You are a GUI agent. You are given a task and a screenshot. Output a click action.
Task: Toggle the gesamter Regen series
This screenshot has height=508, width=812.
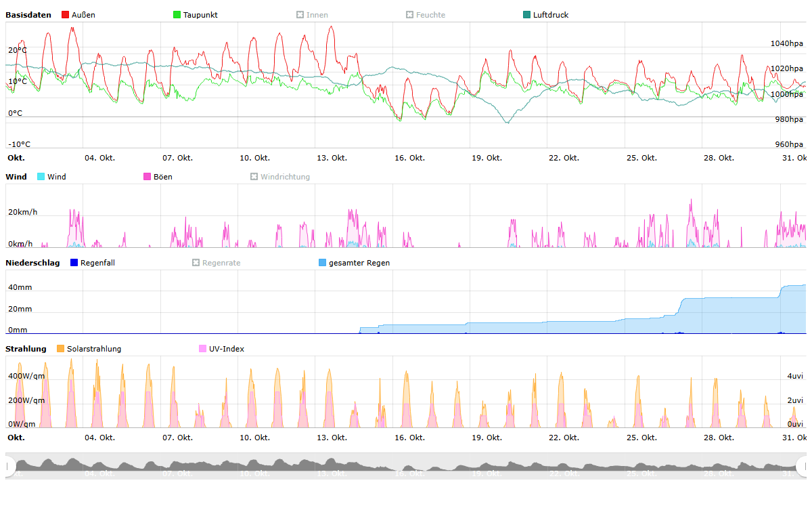(359, 263)
